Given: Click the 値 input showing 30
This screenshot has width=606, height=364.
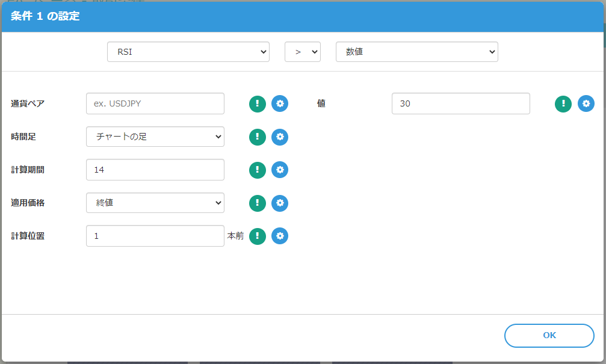Looking at the screenshot, I should 460,103.
